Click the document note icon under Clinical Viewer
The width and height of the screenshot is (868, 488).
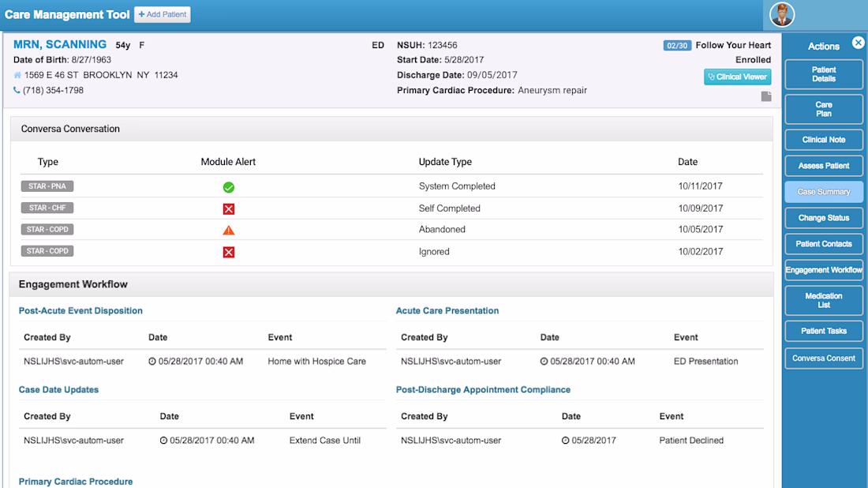[766, 96]
